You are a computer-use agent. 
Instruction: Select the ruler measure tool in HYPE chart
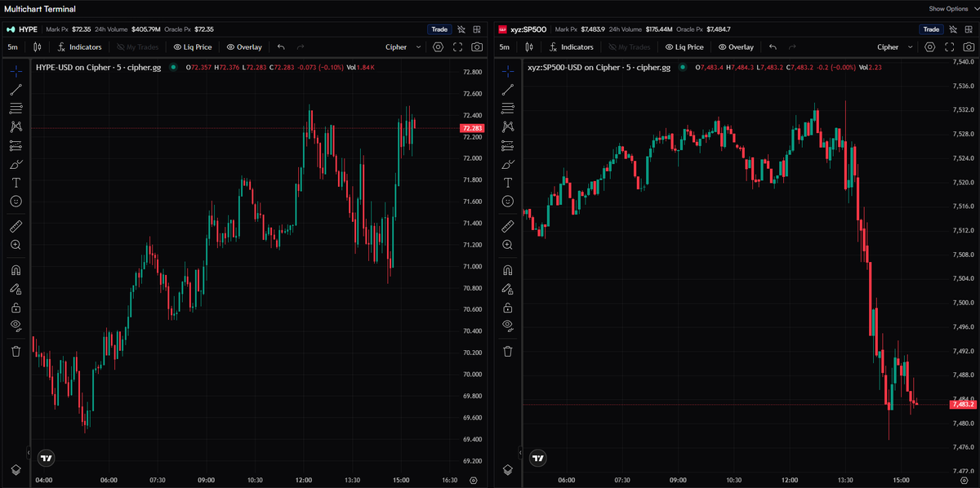16,226
